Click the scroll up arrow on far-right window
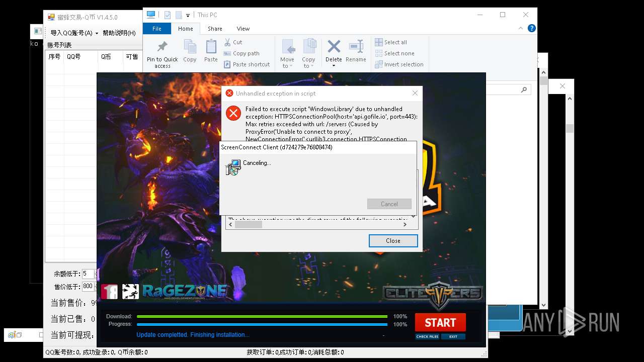644x362 pixels. pyautogui.click(x=570, y=99)
